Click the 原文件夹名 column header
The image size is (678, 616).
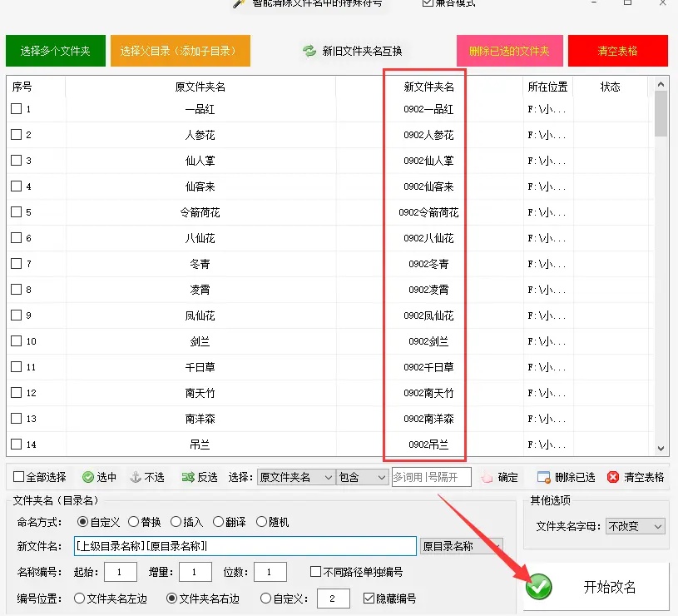click(200, 87)
